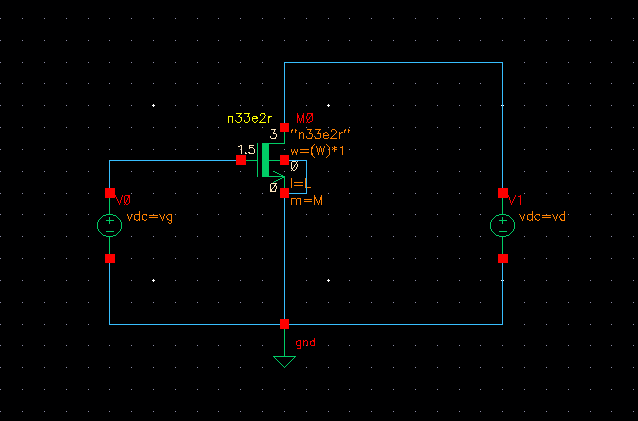Click the ground junction pin above gnd
Image resolution: width=638 pixels, height=421 pixels.
[284, 324]
